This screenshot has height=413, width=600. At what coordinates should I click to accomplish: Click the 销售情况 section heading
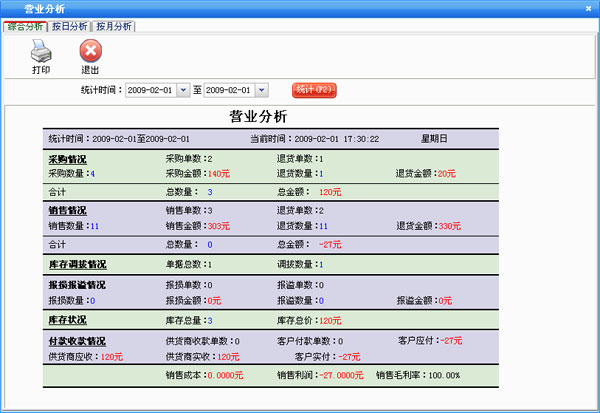click(x=67, y=211)
